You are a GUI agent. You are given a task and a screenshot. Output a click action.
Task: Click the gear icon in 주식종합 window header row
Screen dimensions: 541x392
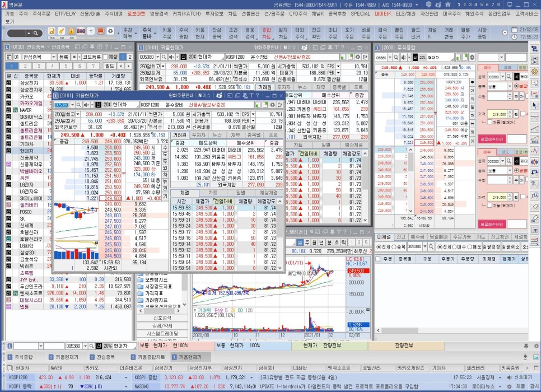coord(472,57)
